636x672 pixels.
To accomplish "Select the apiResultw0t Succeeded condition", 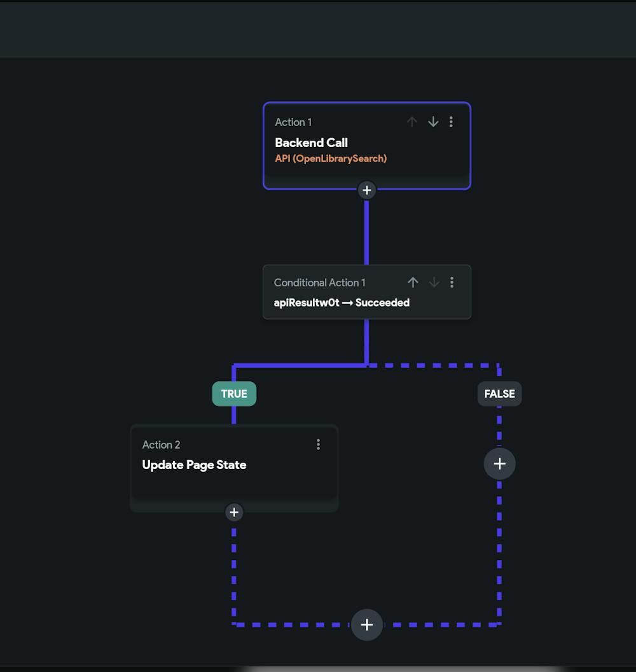I will tap(342, 303).
